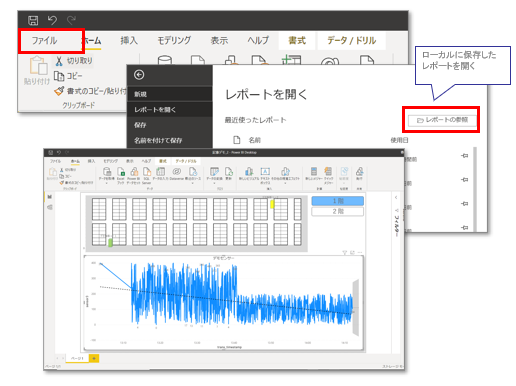Open データを取得 dropdown in the lower Power BI window
Viewport: 516px width, 386px height.
[x=107, y=175]
